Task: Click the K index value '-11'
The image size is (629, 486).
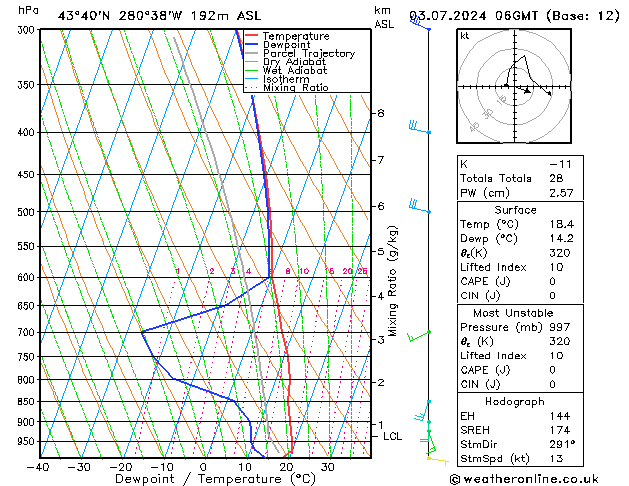Action: click(560, 164)
